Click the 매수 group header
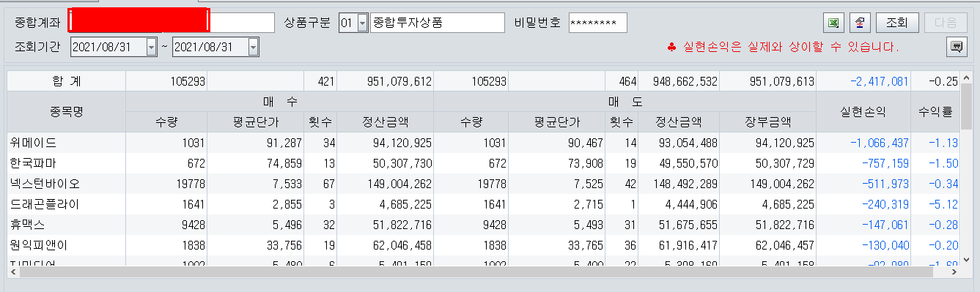 pyautogui.click(x=280, y=101)
